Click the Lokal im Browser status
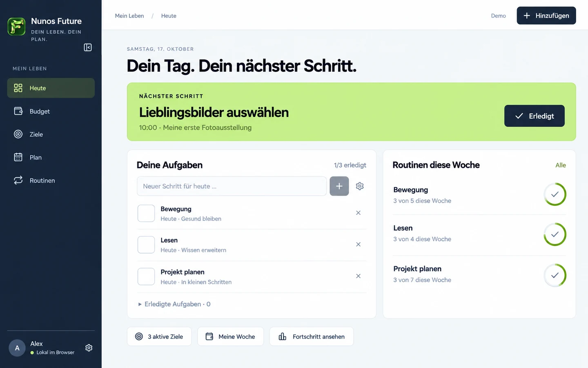This screenshot has width=588, height=368. 52,352
